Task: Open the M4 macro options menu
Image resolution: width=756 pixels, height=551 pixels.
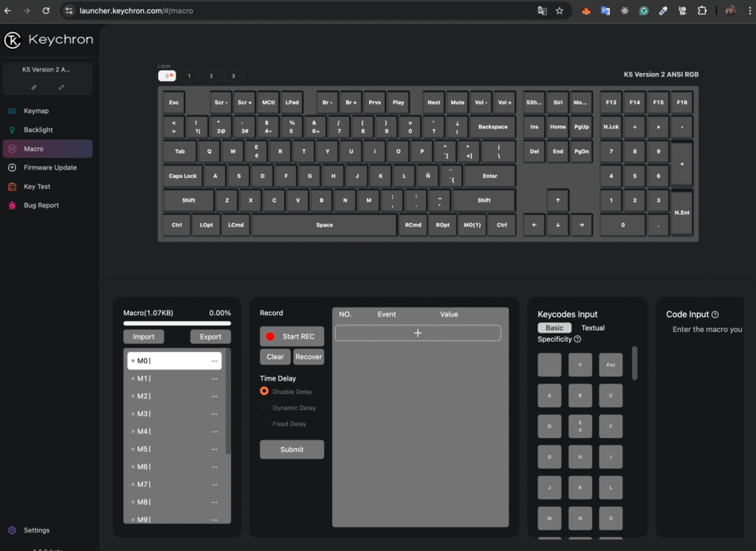Action: (215, 432)
